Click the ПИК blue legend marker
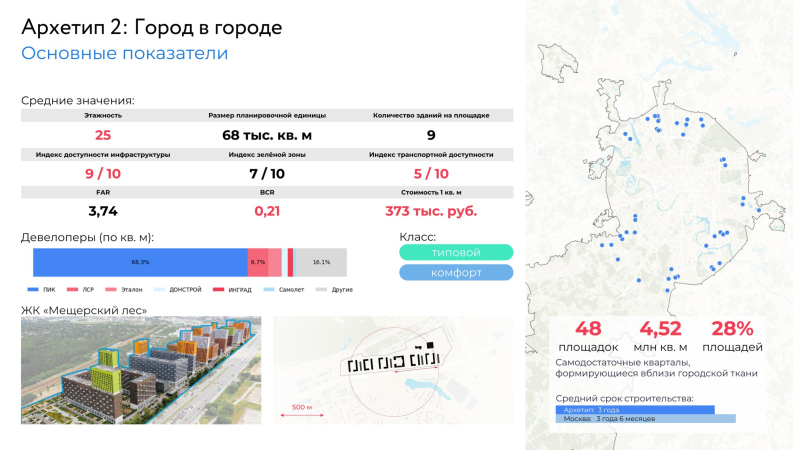The width and height of the screenshot is (793, 450). (32, 289)
